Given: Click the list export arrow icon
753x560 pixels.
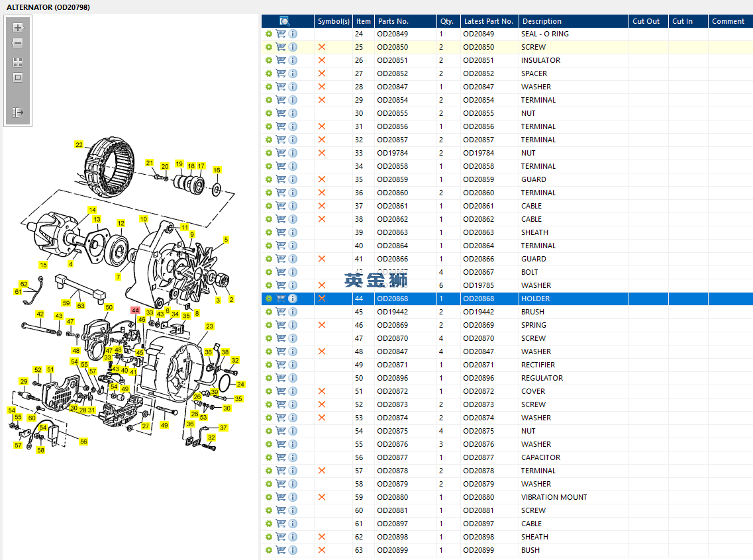Looking at the screenshot, I should [18, 113].
